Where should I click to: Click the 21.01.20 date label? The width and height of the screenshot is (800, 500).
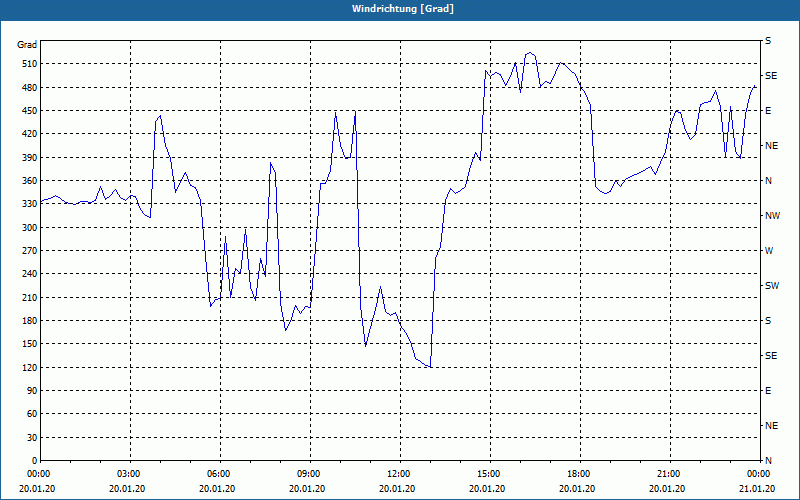[x=757, y=489]
